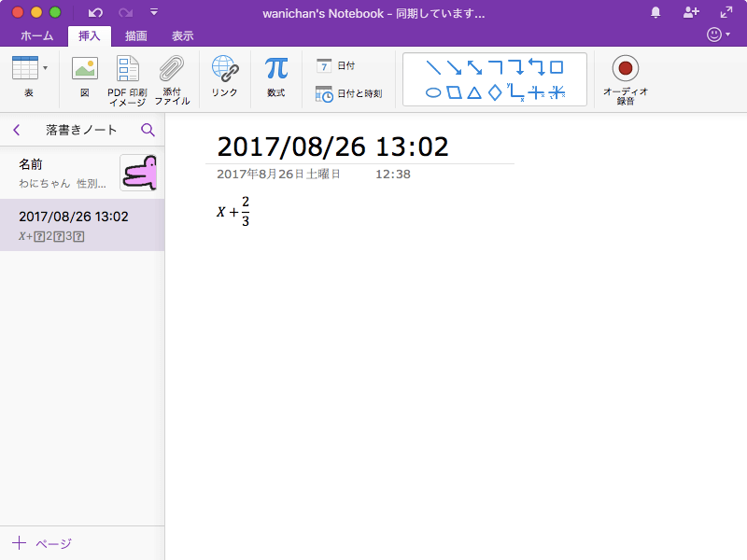Attach a file with 添付ファイル
This screenshot has width=747, height=560.
coord(172,80)
